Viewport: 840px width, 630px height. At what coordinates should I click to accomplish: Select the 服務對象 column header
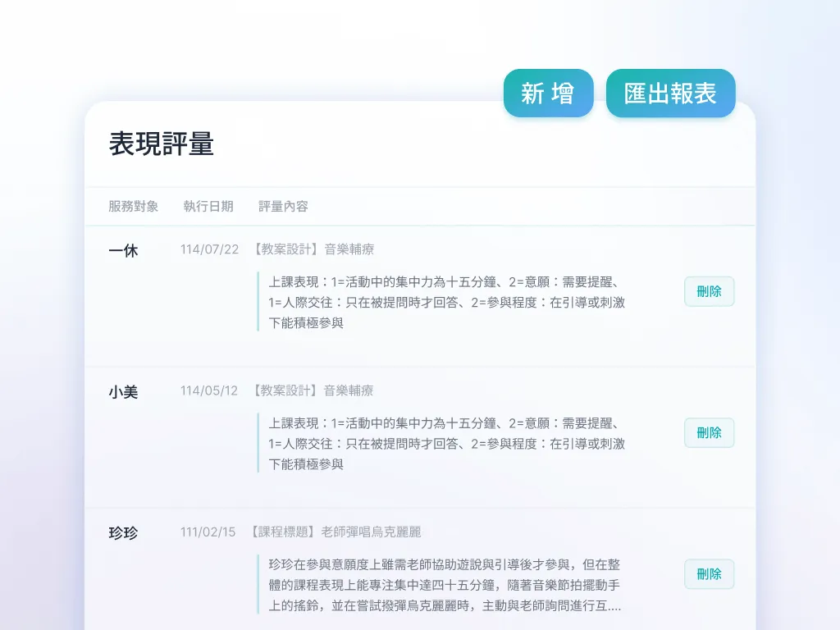[134, 206]
